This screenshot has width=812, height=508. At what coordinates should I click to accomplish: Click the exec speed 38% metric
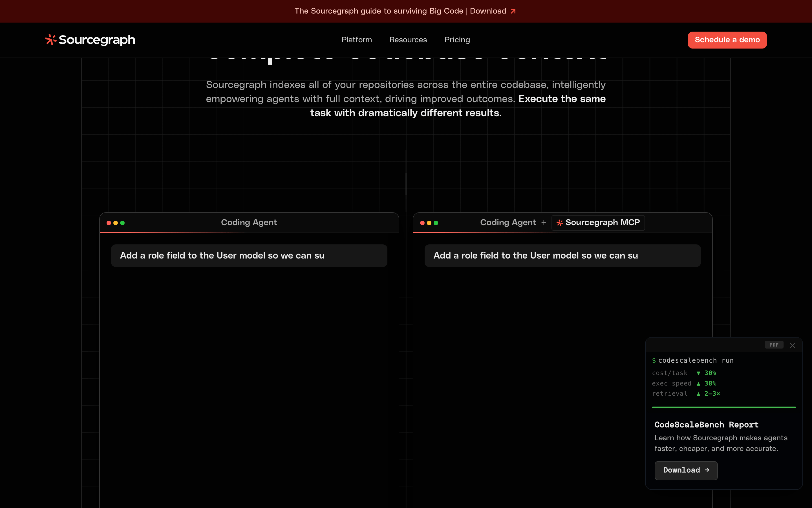point(684,383)
